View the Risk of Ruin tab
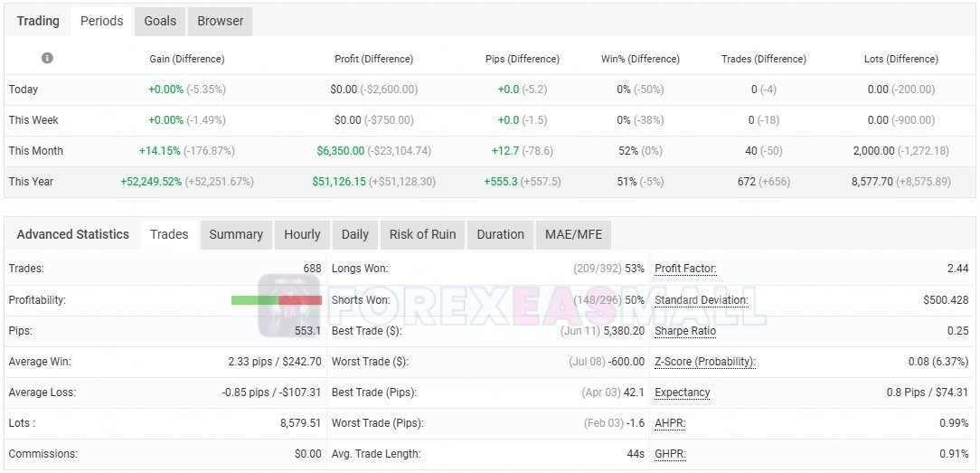980x473 pixels. tap(422, 235)
